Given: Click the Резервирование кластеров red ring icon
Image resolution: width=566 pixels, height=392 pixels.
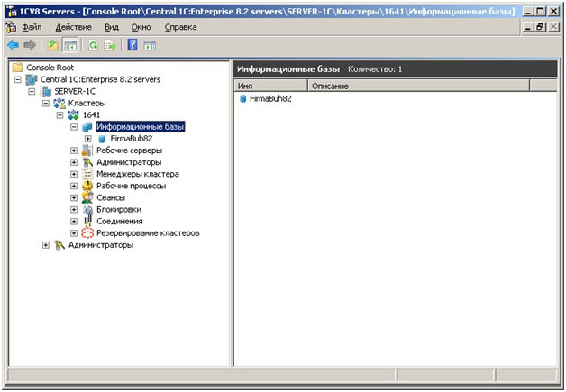Looking at the screenshot, I should pyautogui.click(x=87, y=233).
